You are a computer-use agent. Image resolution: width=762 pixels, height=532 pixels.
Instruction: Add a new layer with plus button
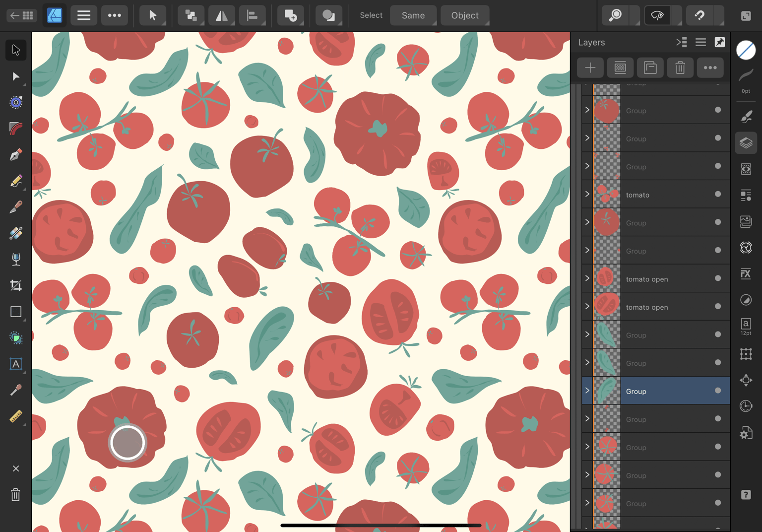[x=590, y=67]
